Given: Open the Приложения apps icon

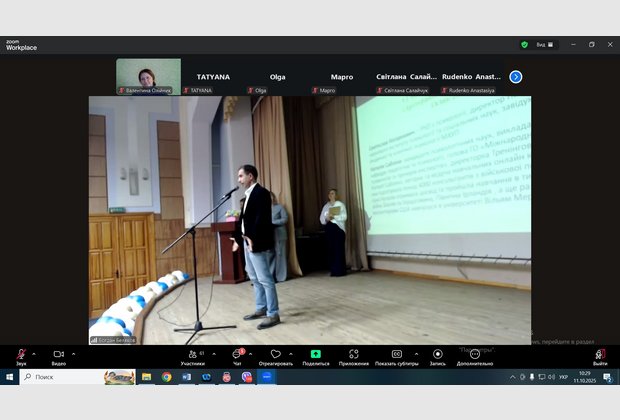Looking at the screenshot, I should [x=354, y=355].
